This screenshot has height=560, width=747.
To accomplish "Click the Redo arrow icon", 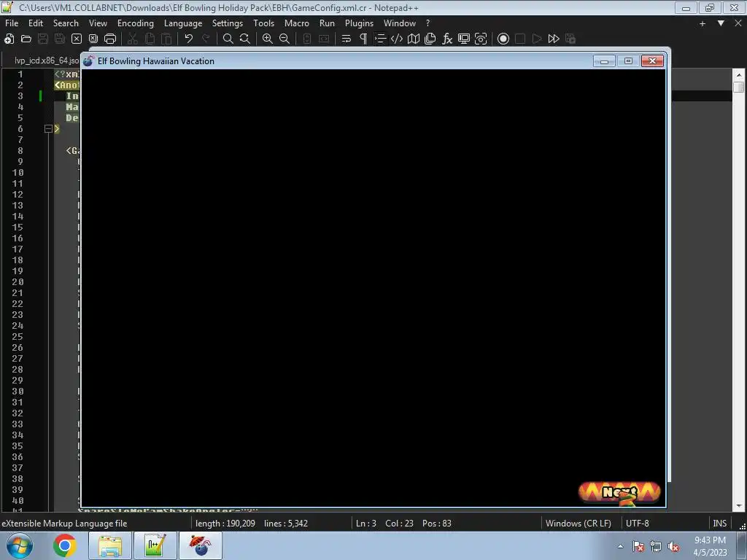I will (206, 39).
